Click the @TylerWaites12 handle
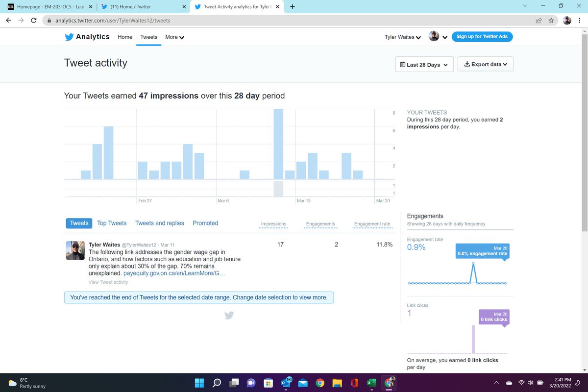The width and height of the screenshot is (588, 392). [139, 245]
